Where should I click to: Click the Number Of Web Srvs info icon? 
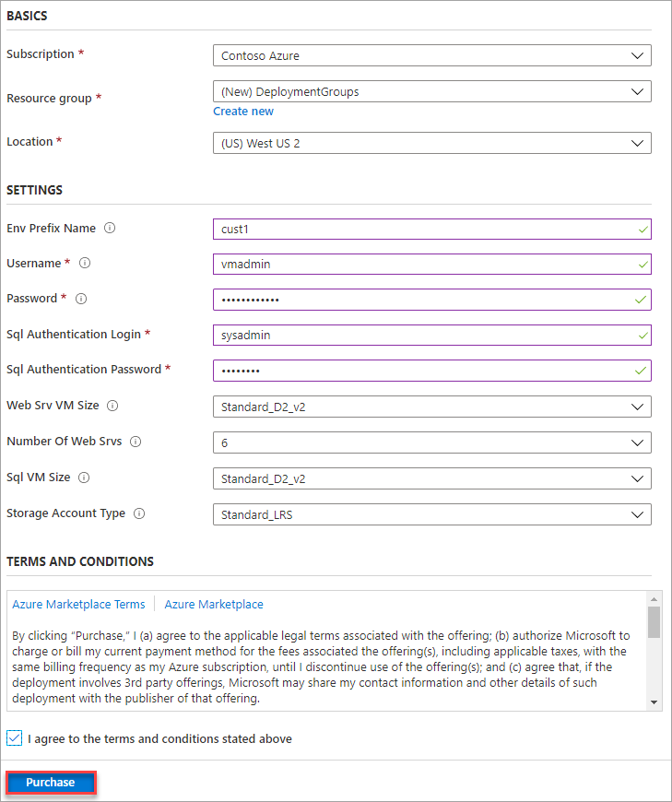point(136,442)
